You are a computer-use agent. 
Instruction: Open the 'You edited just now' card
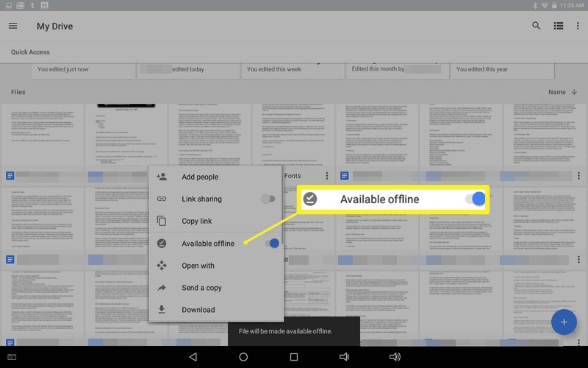[x=84, y=71]
